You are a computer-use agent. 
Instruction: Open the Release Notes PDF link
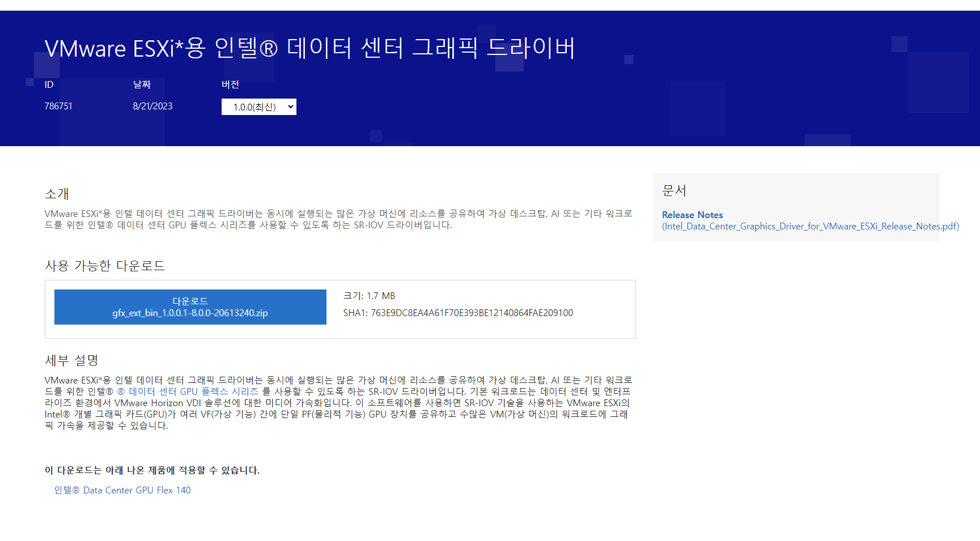(x=811, y=220)
